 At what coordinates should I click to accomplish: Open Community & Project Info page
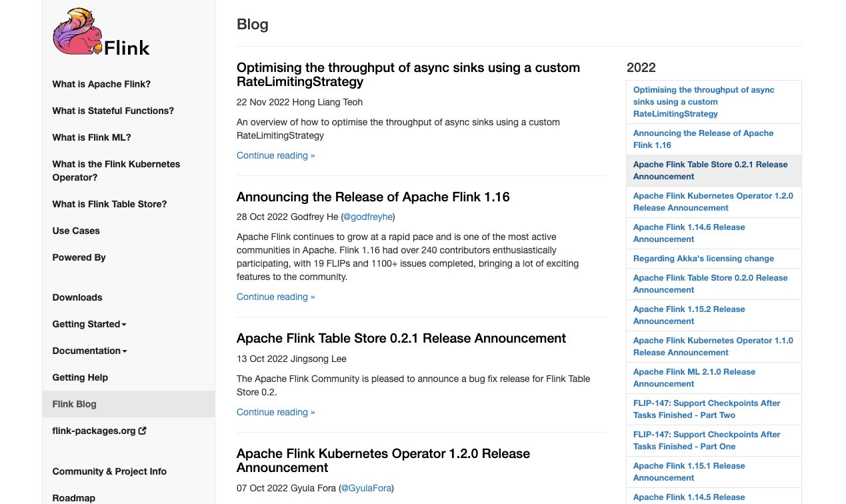tap(109, 471)
